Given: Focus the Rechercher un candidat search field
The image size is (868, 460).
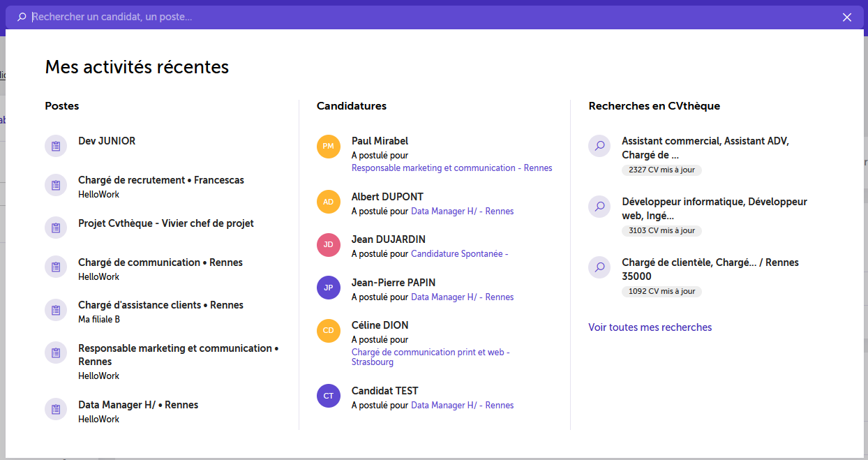Looking at the screenshot, I should (x=433, y=17).
